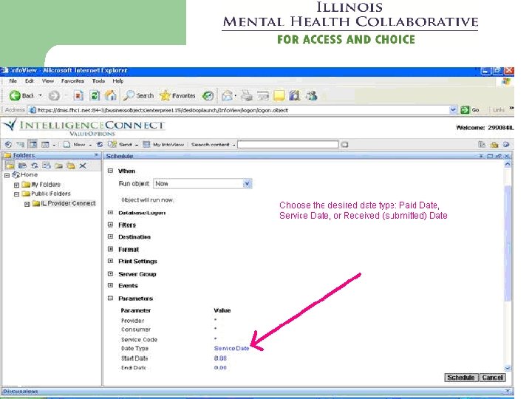Expand the Destination section
The width and height of the screenshot is (532, 399).
[x=110, y=236]
